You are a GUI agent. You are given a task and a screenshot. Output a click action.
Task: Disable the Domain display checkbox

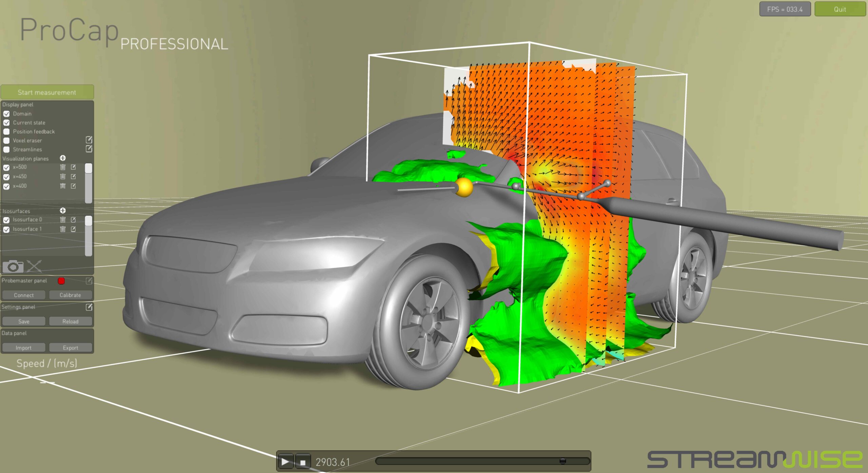tap(6, 114)
